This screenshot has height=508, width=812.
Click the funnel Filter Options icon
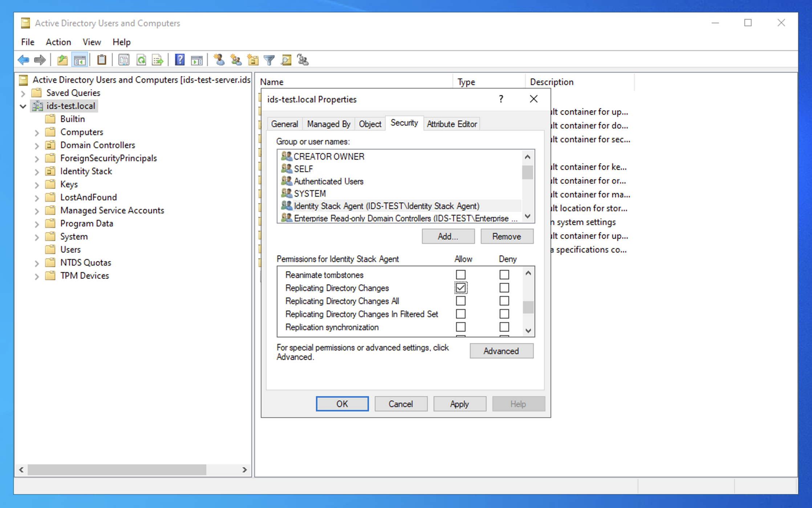[x=269, y=60]
